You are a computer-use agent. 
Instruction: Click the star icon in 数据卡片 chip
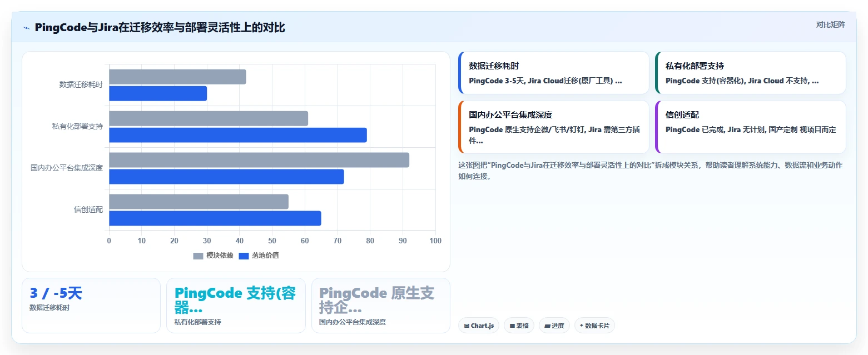(x=582, y=326)
